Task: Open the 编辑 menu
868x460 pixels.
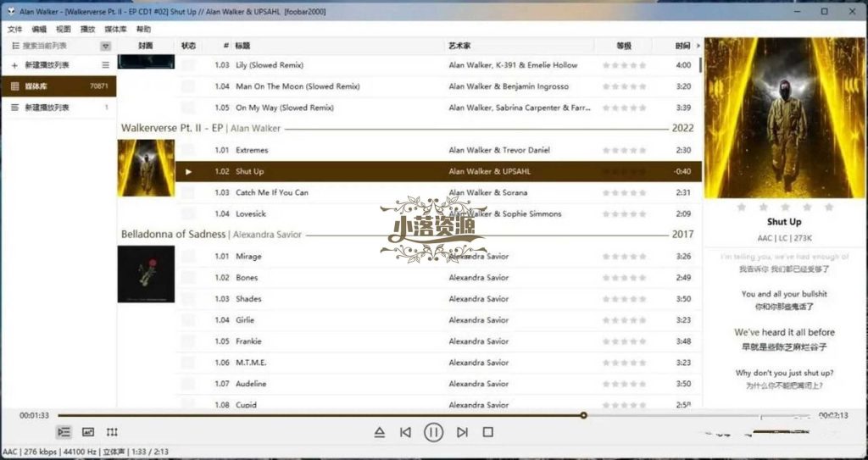Action: (39, 30)
